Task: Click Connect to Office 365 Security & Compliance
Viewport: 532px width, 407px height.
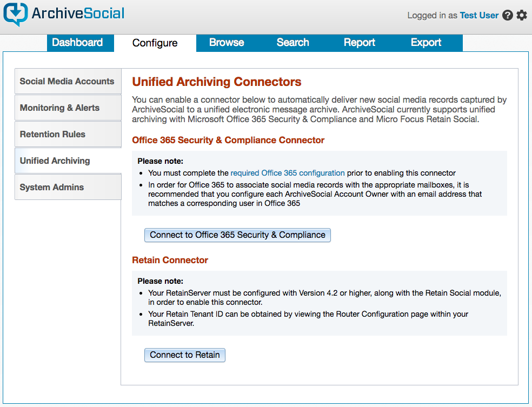Action: point(237,235)
